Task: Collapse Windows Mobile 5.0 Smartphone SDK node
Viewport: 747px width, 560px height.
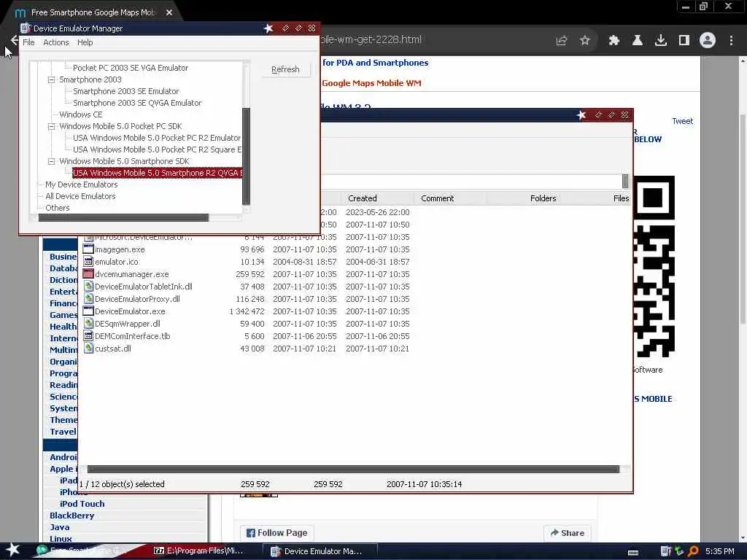Action: (x=52, y=161)
